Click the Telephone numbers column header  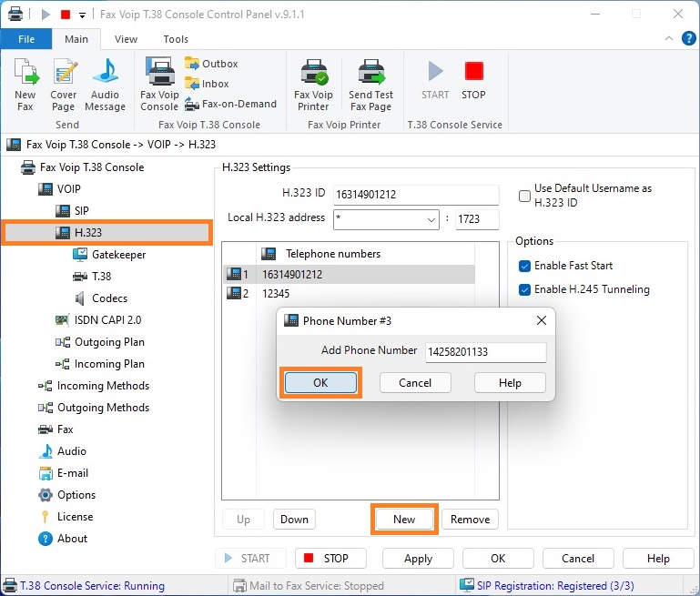click(x=365, y=254)
